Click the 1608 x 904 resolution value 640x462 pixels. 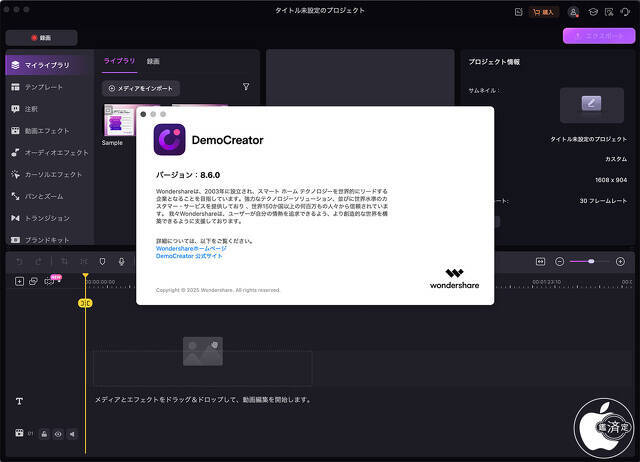point(611,180)
